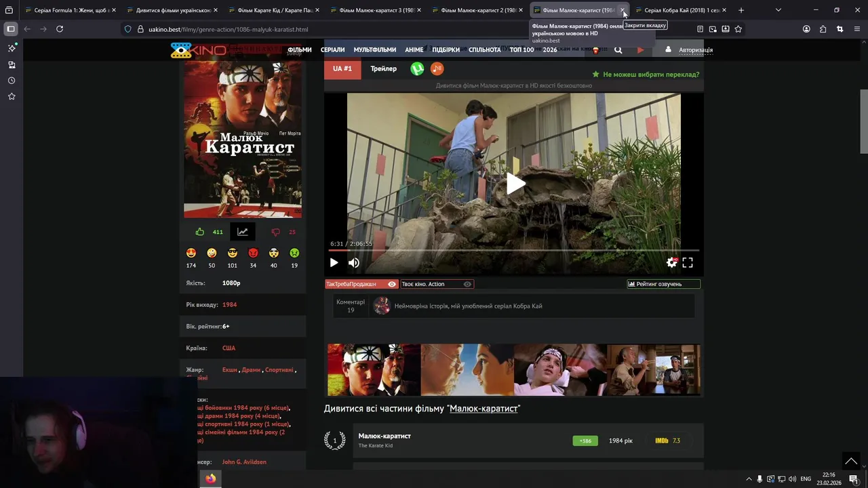
Task: Open the Екшн genre link
Action: click(x=230, y=370)
